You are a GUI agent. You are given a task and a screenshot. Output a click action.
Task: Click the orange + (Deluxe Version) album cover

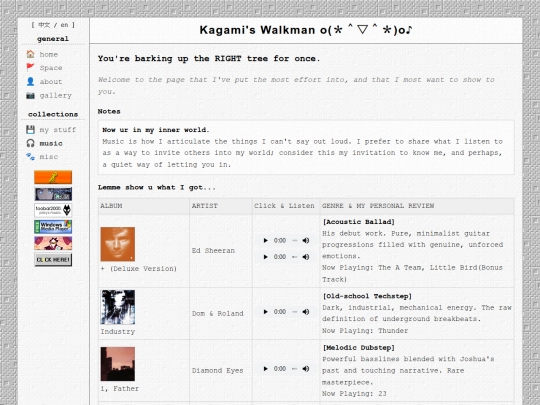pyautogui.click(x=117, y=244)
